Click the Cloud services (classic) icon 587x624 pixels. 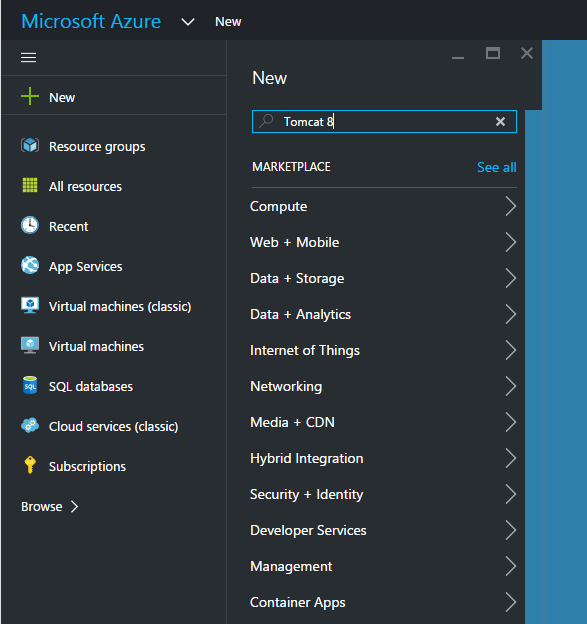pos(30,425)
